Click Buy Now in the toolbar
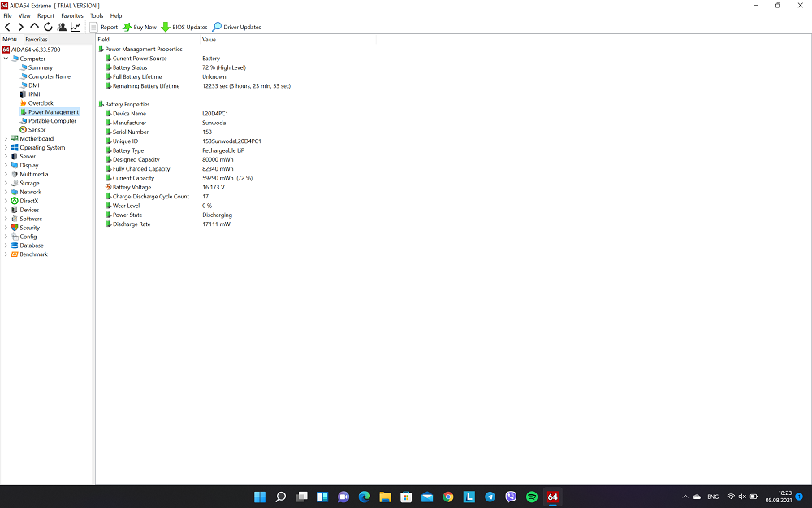 [140, 27]
